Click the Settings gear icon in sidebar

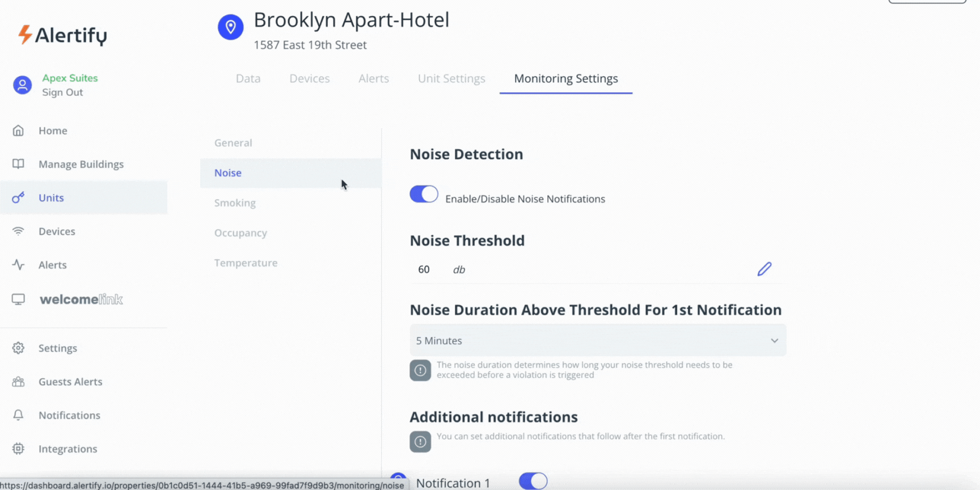(x=18, y=348)
